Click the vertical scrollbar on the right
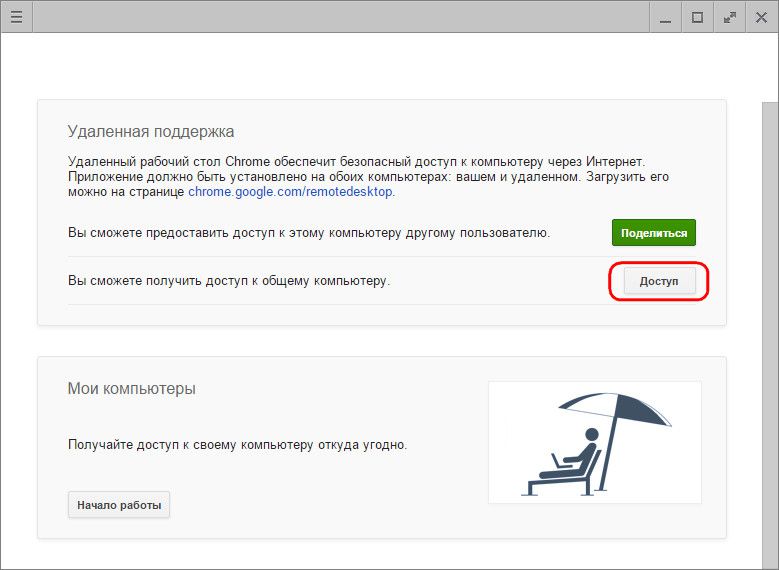Viewport: 779px width, 570px height. [770, 335]
